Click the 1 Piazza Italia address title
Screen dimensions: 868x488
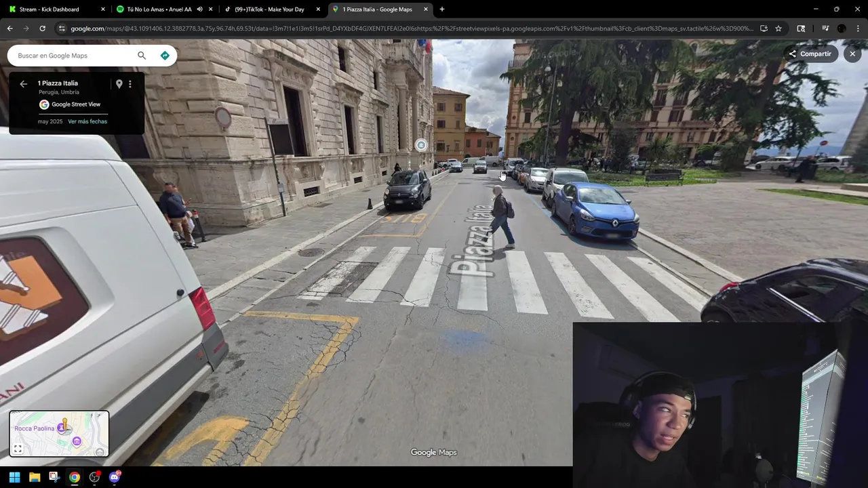(58, 83)
